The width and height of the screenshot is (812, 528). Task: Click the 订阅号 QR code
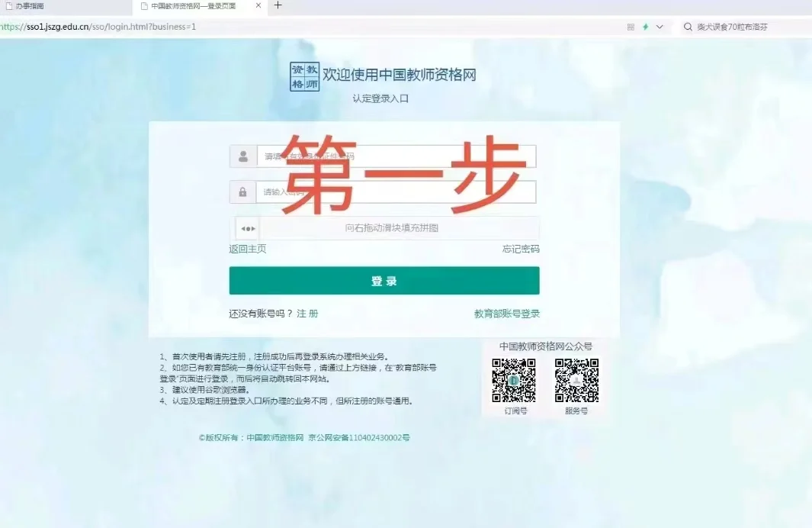pyautogui.click(x=514, y=380)
